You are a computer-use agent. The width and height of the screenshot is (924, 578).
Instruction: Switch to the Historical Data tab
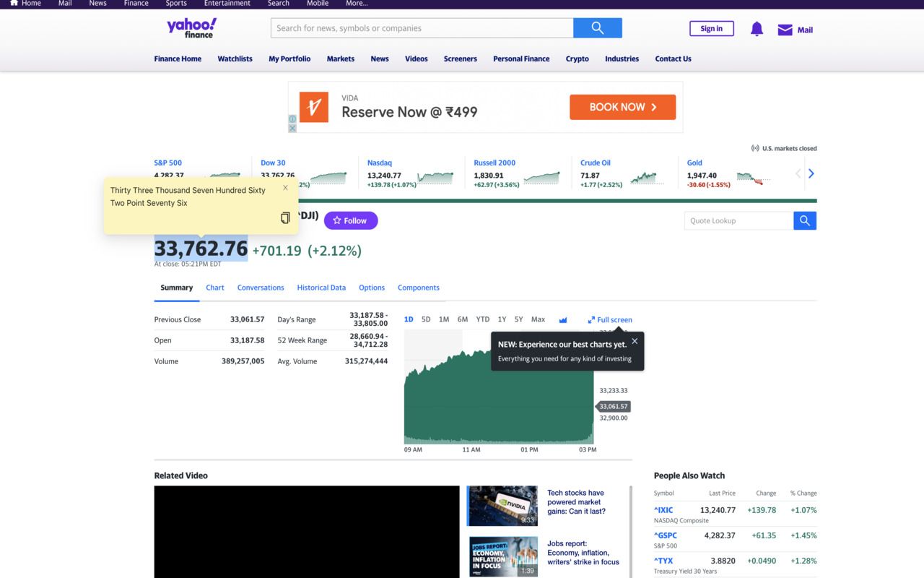[x=321, y=288]
